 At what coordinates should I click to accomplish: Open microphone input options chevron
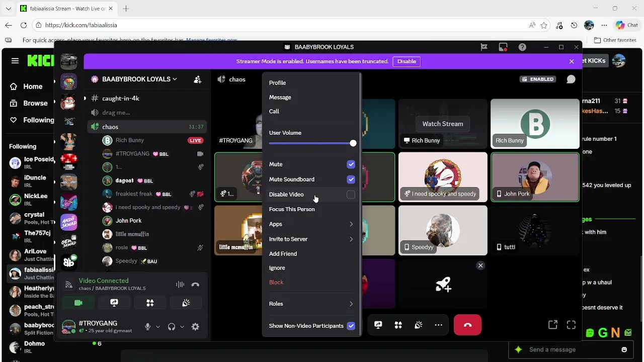point(158,327)
